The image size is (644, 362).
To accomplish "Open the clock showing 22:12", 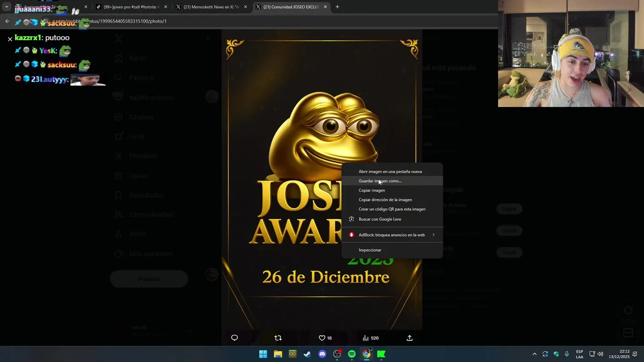I will coord(619,354).
